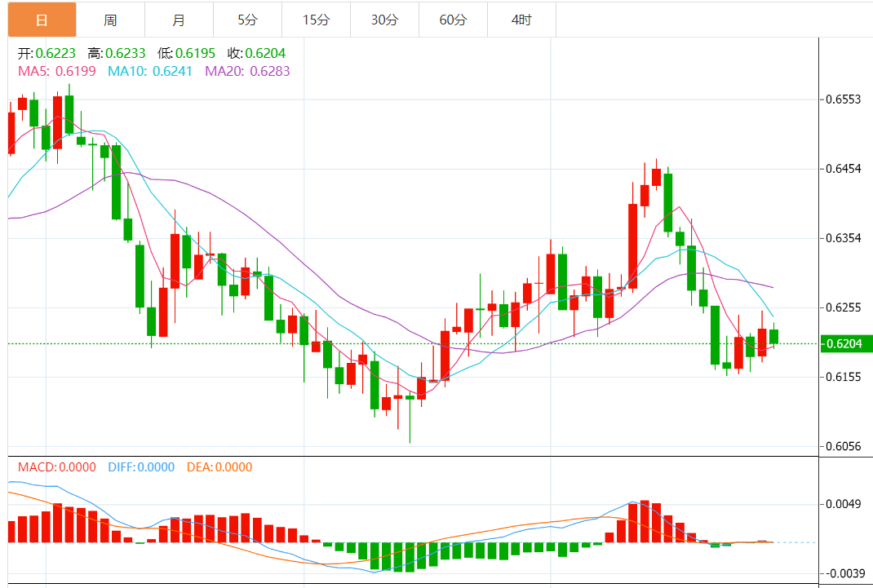Click the 0.0049 MACD axis label
Viewport: 873px width, 588px height.
(x=843, y=505)
